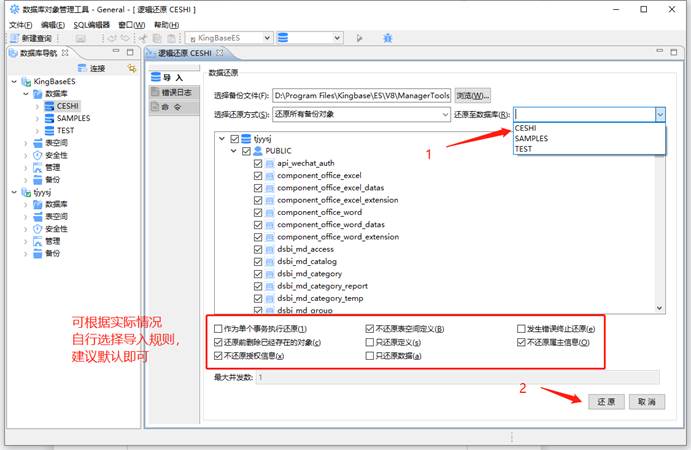691x450 pixels.
Task: Click the 新建查询 new query toolbar icon
Action: [15, 38]
